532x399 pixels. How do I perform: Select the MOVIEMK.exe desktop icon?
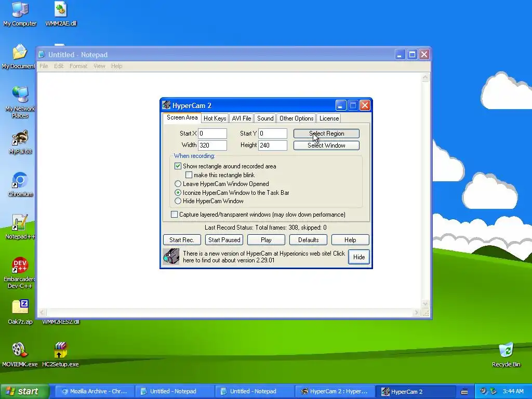coord(20,355)
